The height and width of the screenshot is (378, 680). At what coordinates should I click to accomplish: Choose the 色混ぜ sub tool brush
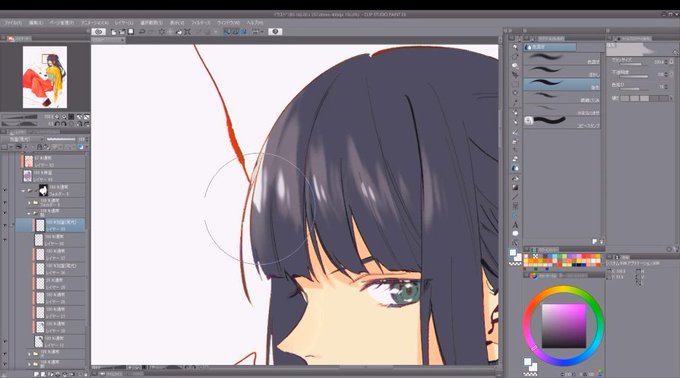coord(562,59)
